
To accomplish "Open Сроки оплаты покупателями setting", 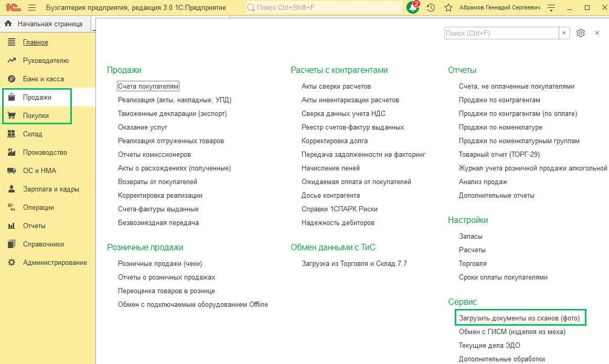I will point(504,277).
